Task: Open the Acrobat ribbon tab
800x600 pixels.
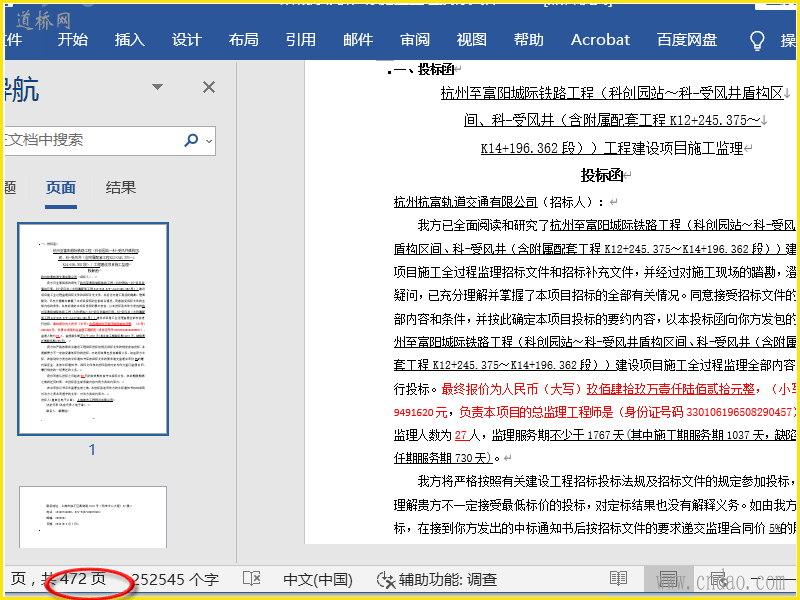Action: pos(600,40)
